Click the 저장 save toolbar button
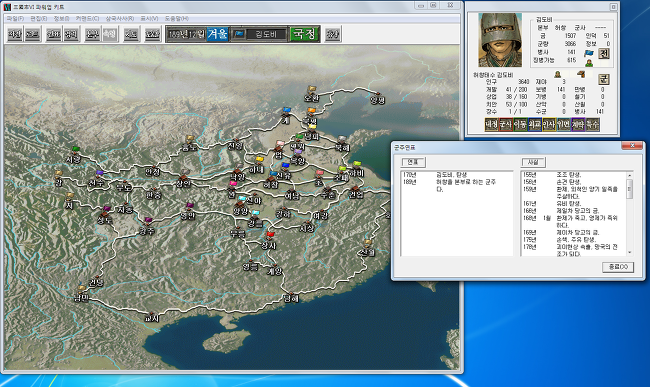The width and height of the screenshot is (650, 387). click(x=15, y=34)
